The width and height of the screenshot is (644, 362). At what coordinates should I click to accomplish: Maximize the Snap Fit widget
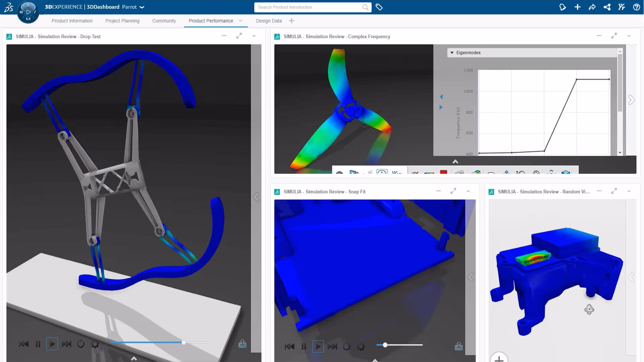pos(453,191)
